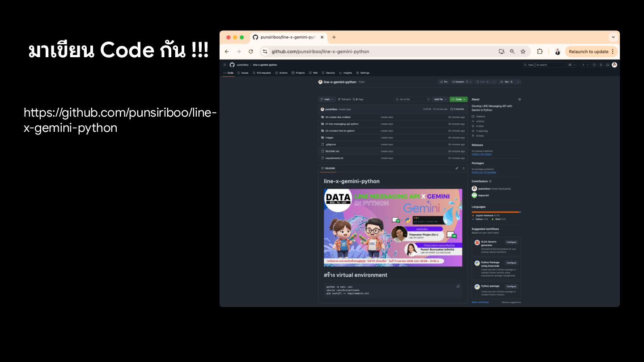Open the Wiki tab
644x362 pixels.
click(x=313, y=73)
